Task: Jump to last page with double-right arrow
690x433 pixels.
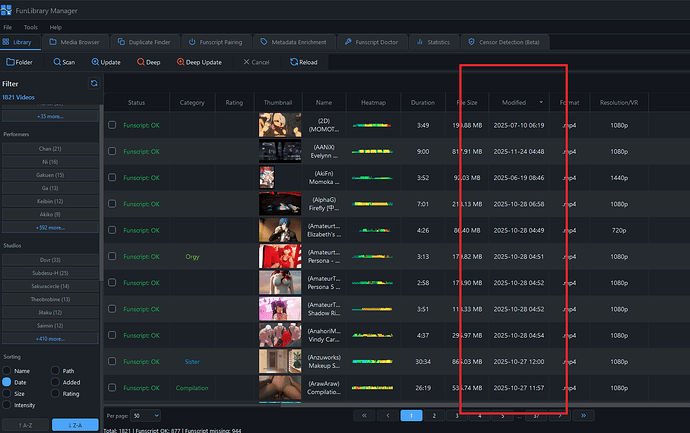Action: click(x=584, y=415)
